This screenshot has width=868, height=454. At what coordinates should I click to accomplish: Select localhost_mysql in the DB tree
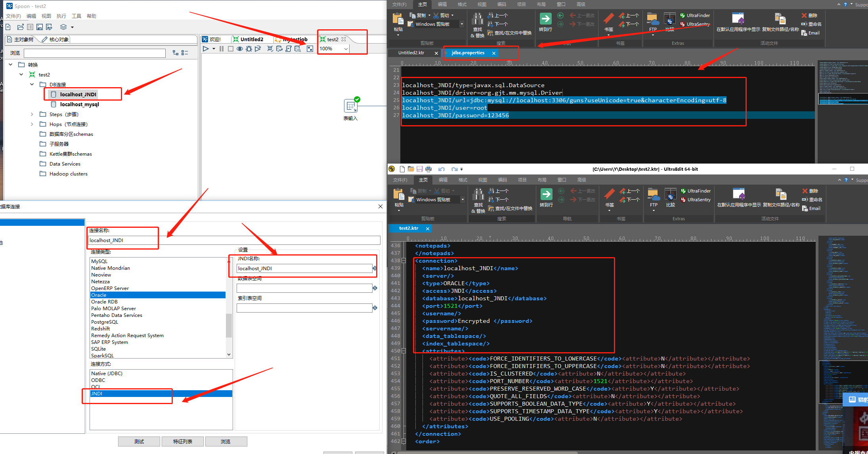point(79,104)
